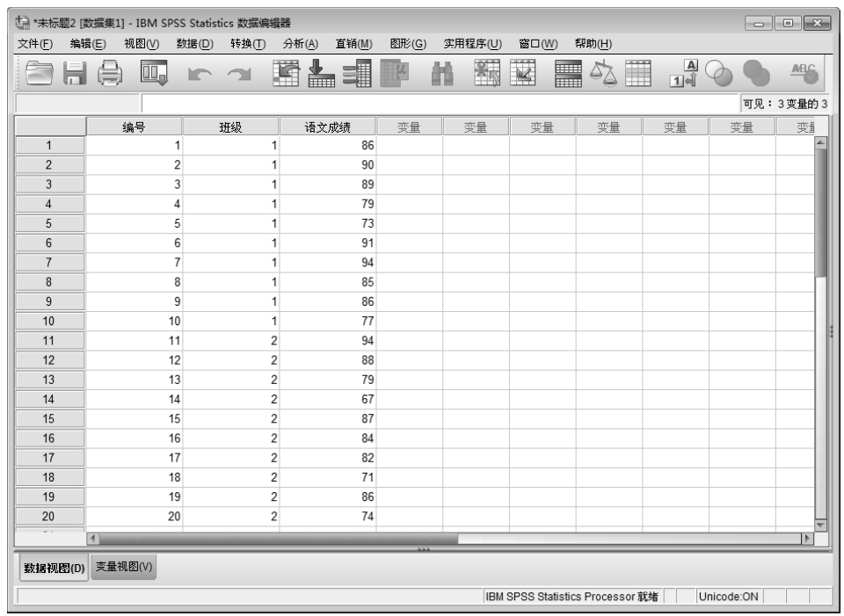Image resolution: width=844 pixels, height=616 pixels.
Task: Switch to the 变量视图(V) tab
Action: coord(124,567)
